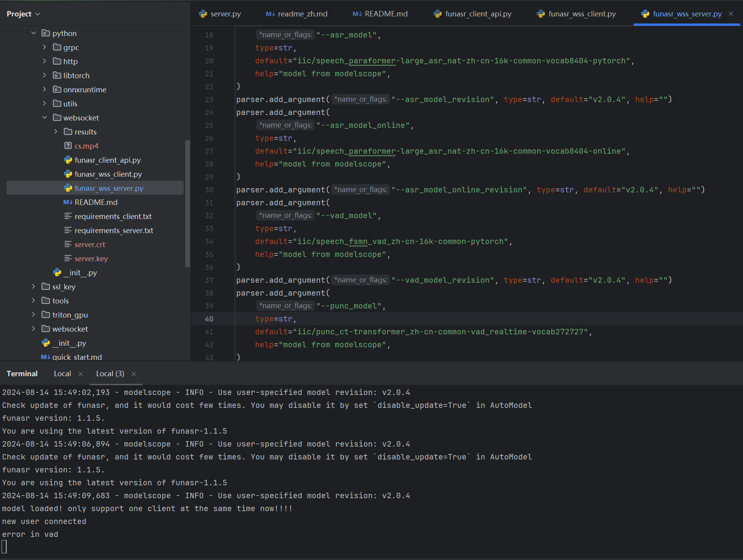The height and width of the screenshot is (560, 743).
Task: Click the "--vad_model" string on line 32
Action: coord(346,215)
